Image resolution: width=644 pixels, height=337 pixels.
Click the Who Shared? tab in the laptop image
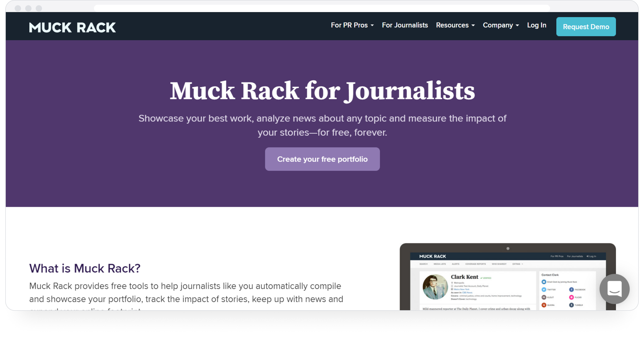coord(499,264)
